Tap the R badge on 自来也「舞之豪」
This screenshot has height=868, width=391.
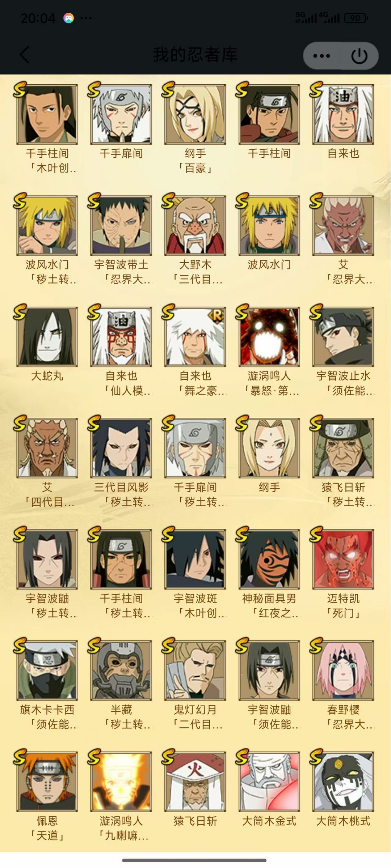click(216, 316)
